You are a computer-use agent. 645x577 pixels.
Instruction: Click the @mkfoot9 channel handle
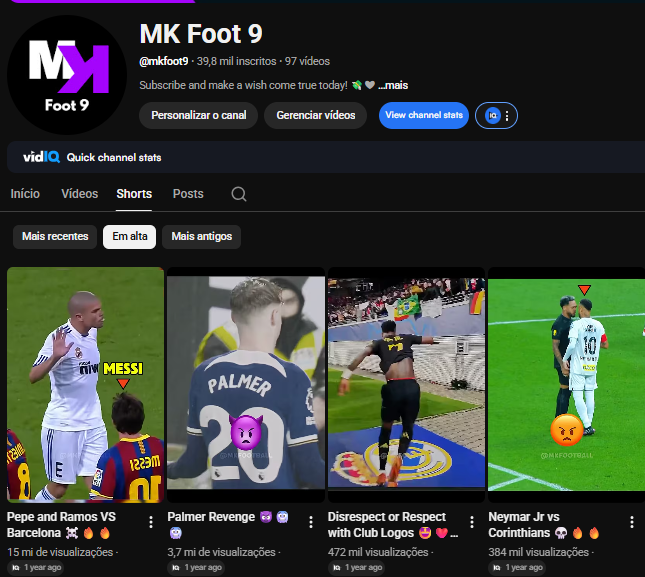pyautogui.click(x=164, y=61)
